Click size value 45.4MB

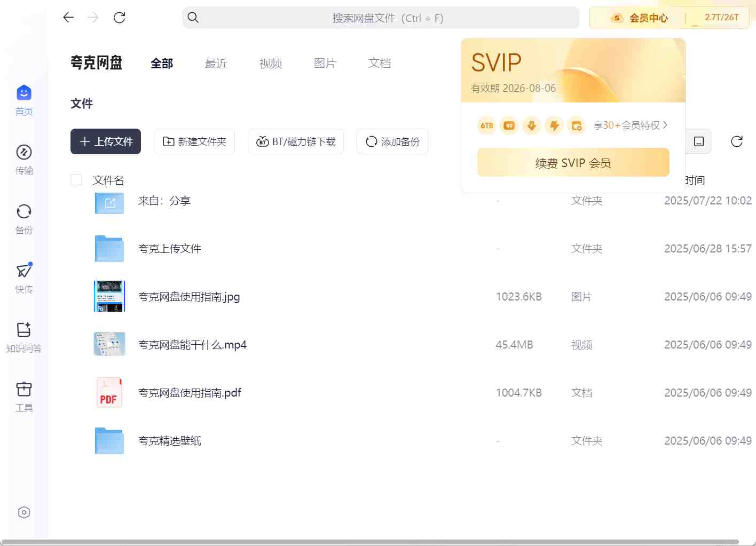pos(514,345)
